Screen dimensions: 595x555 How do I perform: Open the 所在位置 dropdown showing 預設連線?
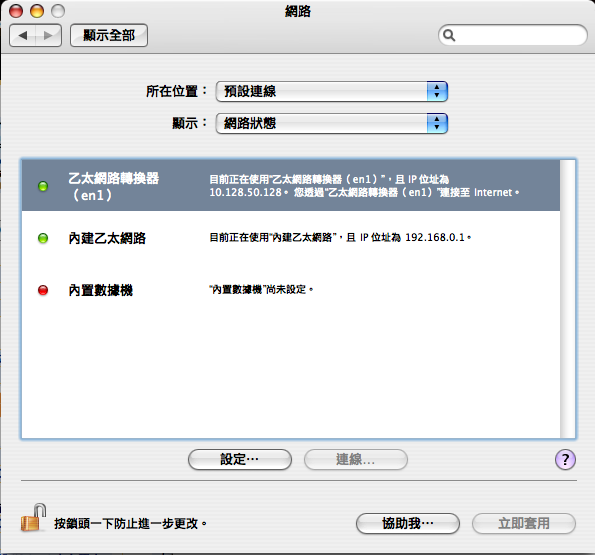332,91
